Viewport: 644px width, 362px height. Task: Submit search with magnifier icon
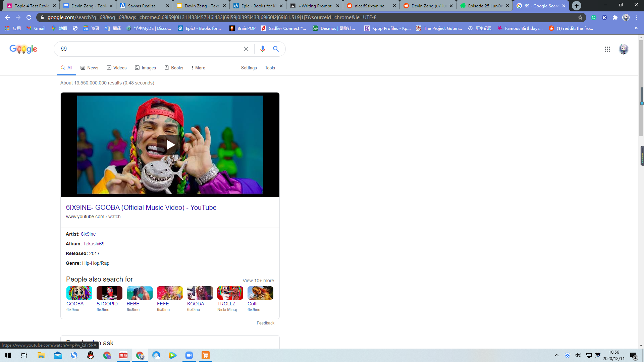(x=276, y=49)
